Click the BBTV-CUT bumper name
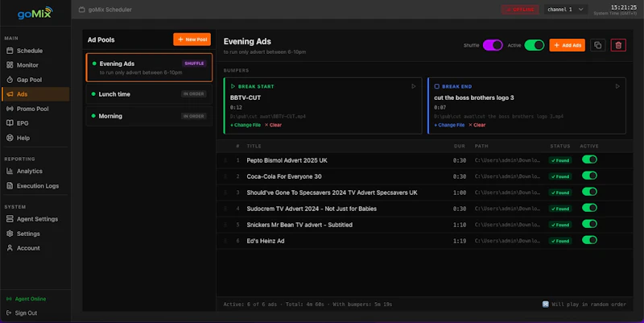Image resolution: width=644 pixels, height=323 pixels. [x=246, y=97]
